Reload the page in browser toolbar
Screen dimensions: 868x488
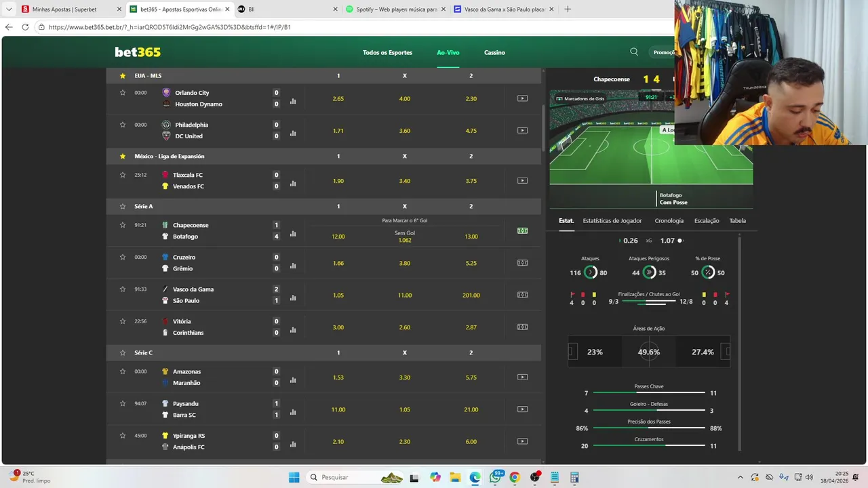point(25,27)
